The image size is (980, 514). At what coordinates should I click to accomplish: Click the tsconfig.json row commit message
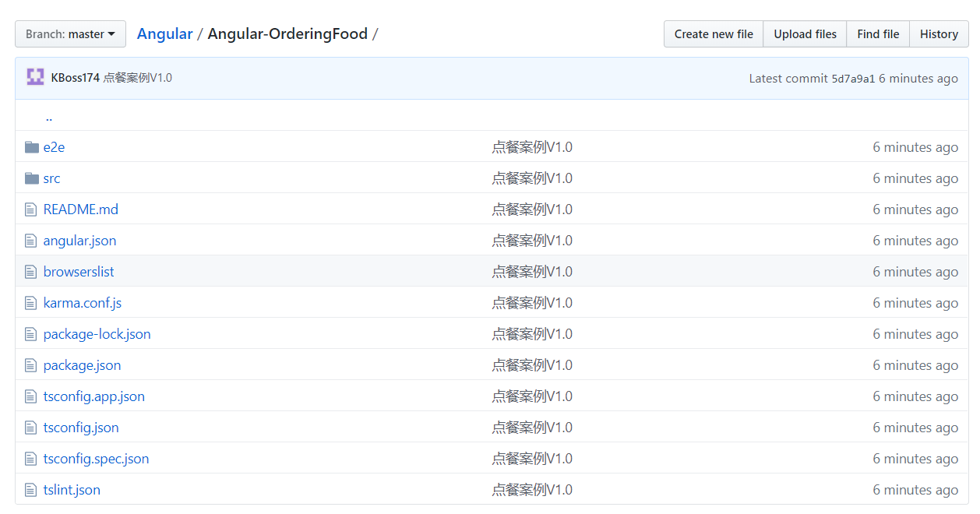click(532, 428)
